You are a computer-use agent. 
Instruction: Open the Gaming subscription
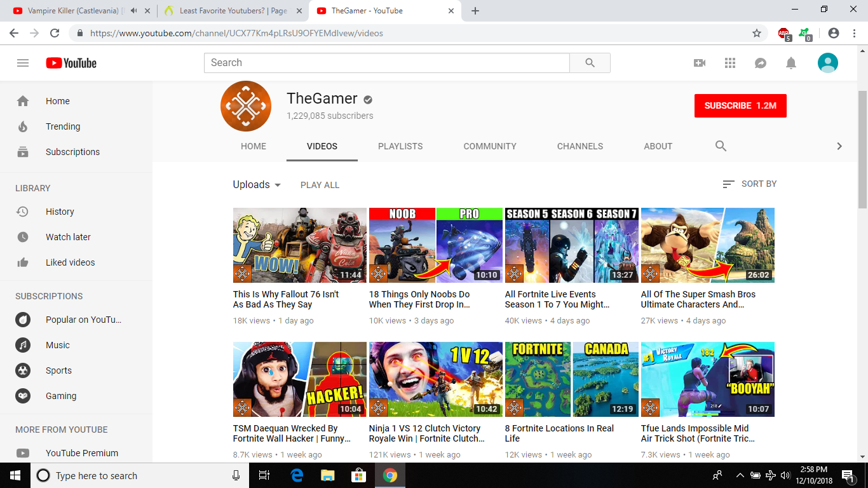coord(76,396)
